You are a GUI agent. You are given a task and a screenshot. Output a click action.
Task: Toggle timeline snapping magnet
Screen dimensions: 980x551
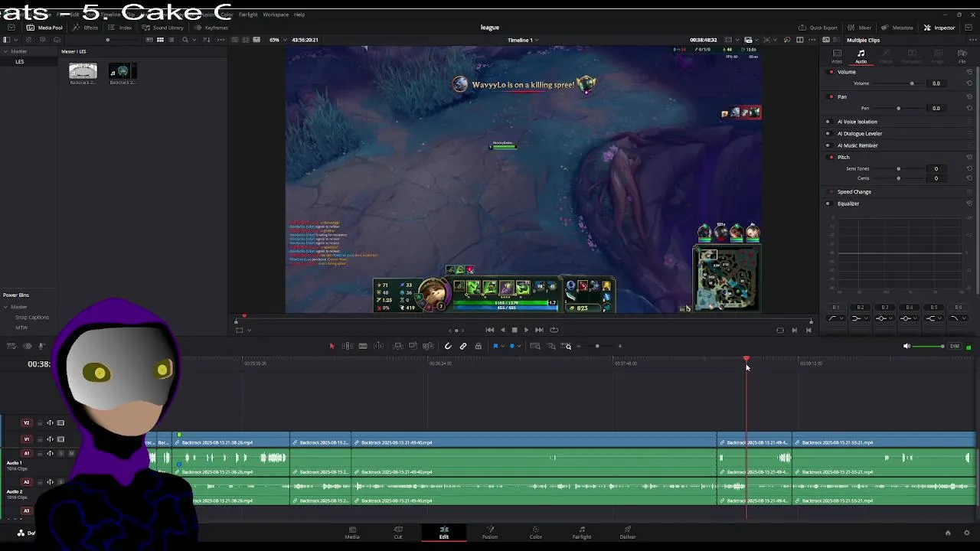(x=448, y=346)
